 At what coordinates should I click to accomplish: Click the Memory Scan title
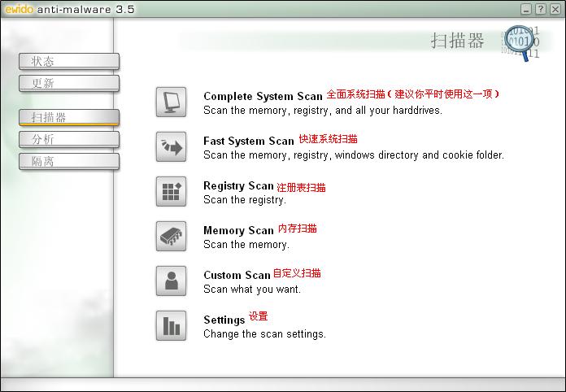238,230
